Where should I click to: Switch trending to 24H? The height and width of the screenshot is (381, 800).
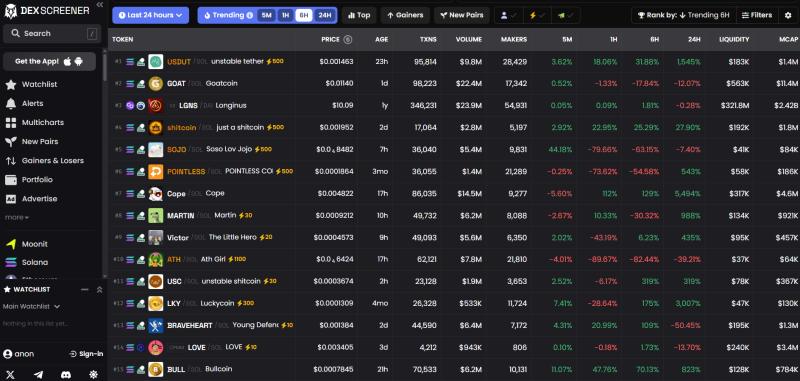pyautogui.click(x=324, y=15)
